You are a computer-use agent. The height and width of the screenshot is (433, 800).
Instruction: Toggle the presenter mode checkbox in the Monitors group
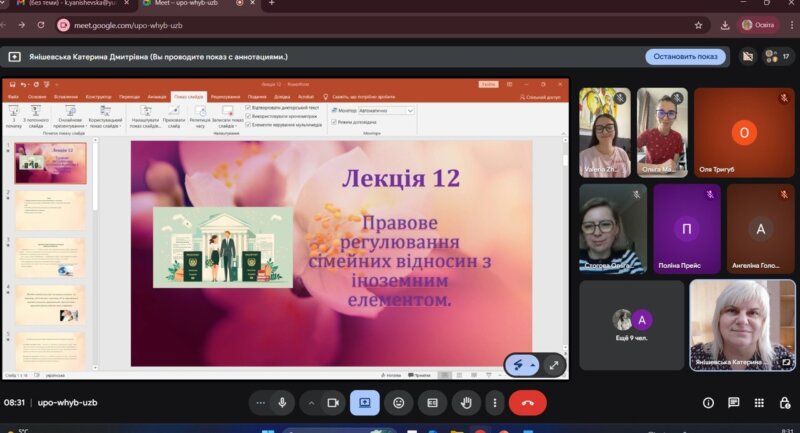pyautogui.click(x=335, y=122)
